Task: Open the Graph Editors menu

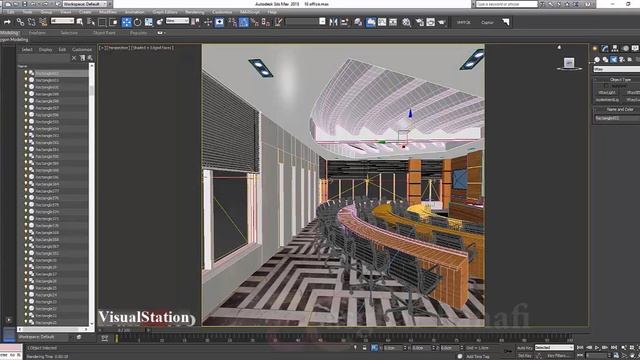Action: click(x=165, y=12)
